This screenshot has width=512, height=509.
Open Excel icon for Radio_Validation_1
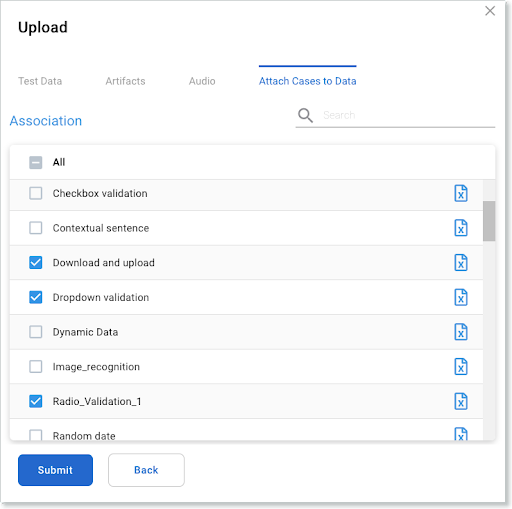coord(461,401)
